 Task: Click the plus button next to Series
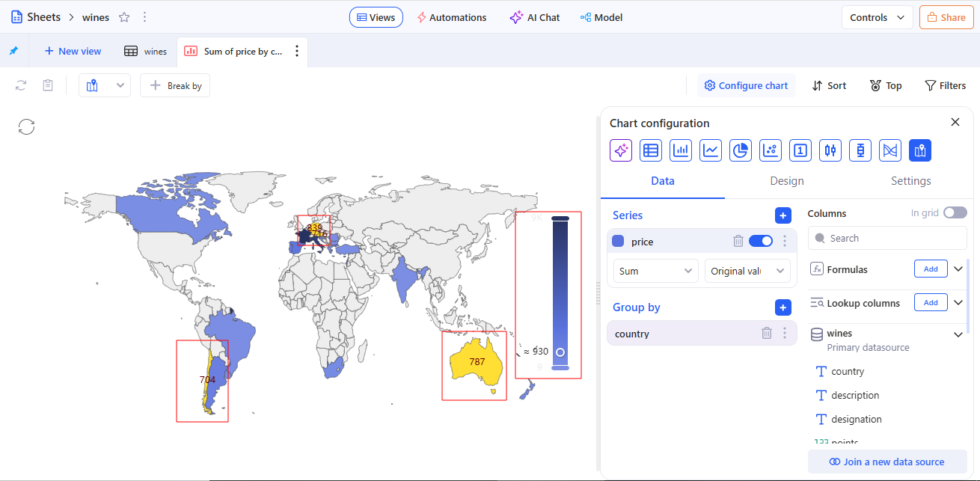tap(783, 215)
